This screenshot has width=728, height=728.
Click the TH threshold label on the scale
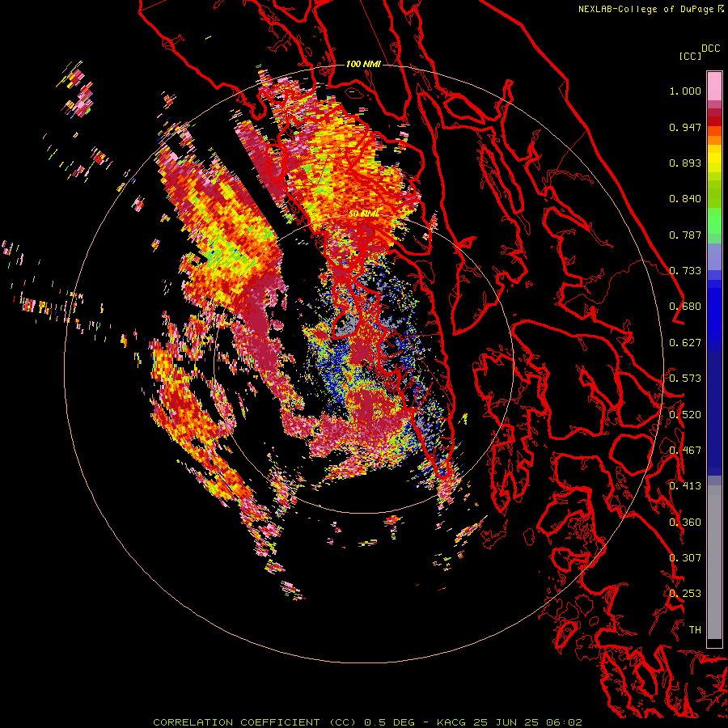pos(695,630)
